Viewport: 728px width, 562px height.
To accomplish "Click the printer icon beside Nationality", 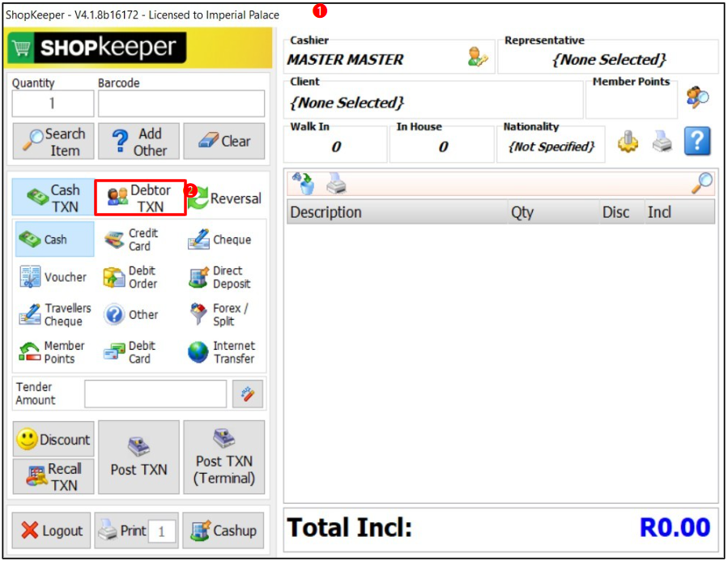I will [x=662, y=141].
